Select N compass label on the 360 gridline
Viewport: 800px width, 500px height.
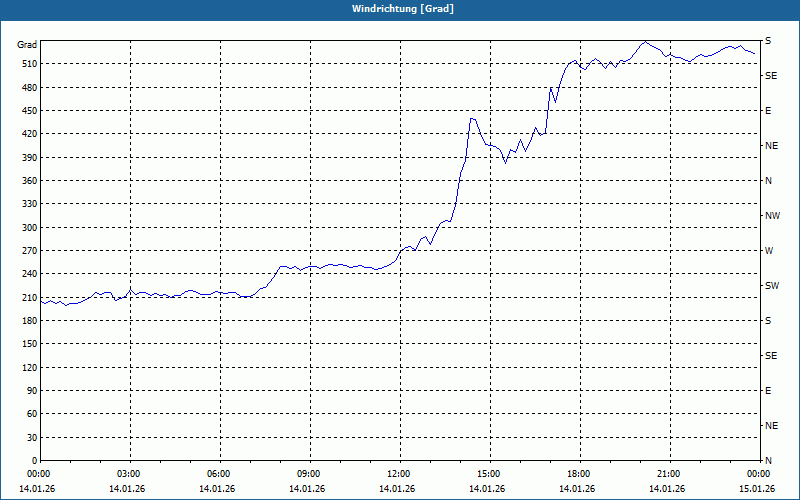(768, 181)
